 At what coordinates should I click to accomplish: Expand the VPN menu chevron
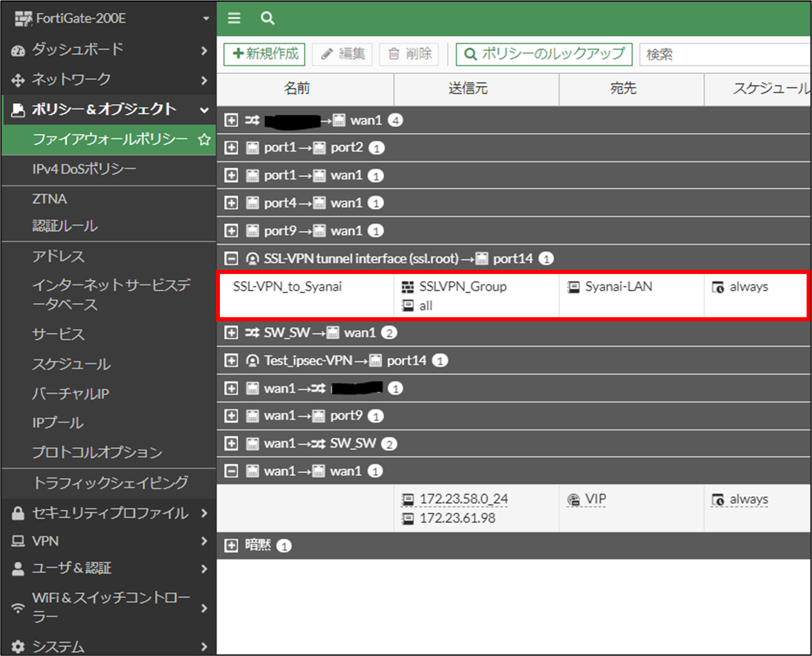click(204, 541)
